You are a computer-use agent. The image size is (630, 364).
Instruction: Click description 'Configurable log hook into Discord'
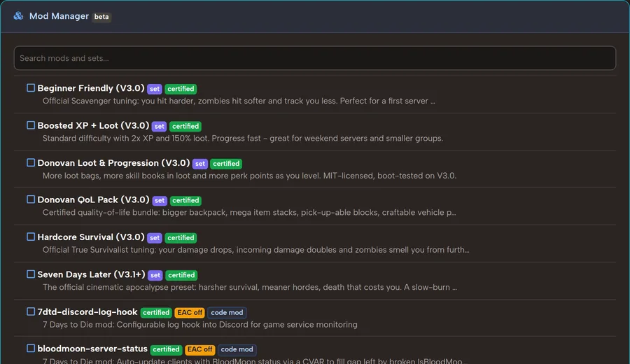pyautogui.click(x=199, y=325)
